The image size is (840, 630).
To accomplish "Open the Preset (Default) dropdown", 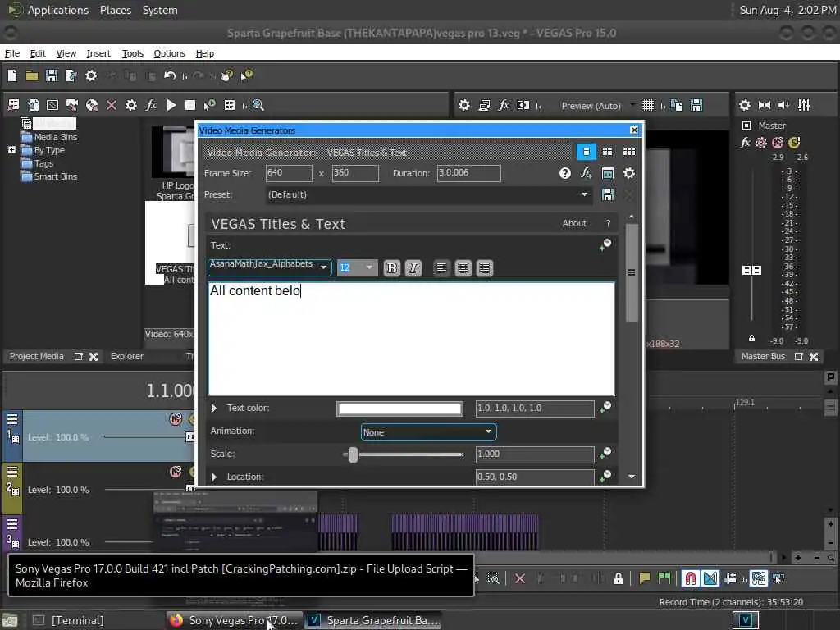I will click(428, 194).
